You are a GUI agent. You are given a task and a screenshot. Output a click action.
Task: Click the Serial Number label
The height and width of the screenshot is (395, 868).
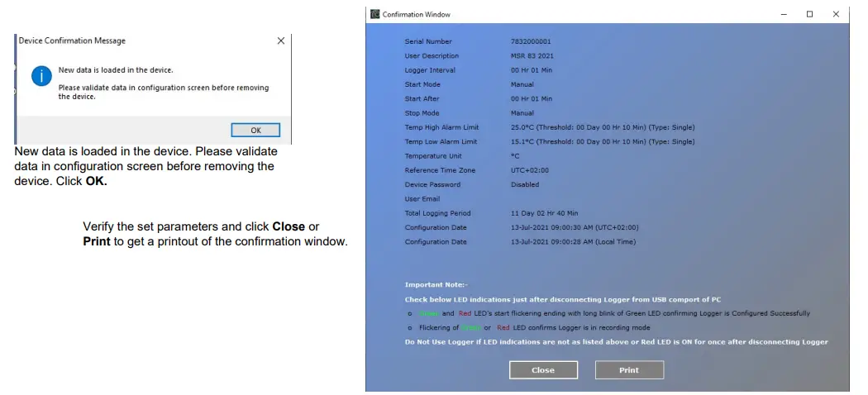pos(428,41)
